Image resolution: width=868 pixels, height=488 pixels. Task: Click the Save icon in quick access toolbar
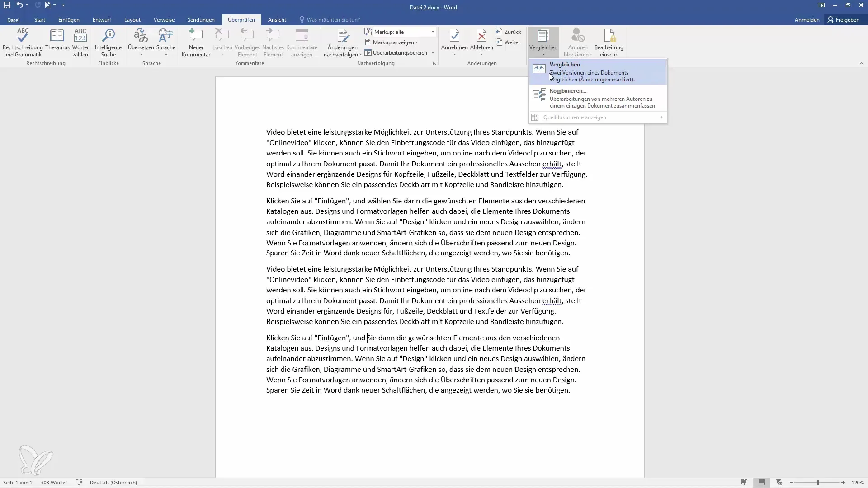(x=7, y=5)
